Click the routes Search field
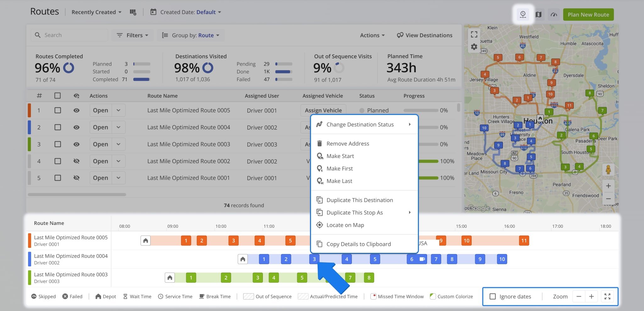644x311 pixels. tap(69, 35)
